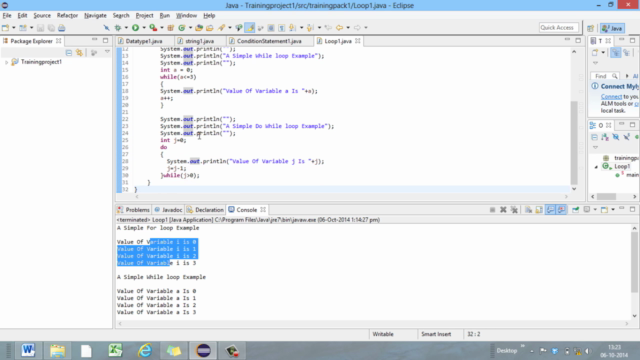Viewport: 640px width, 360px height.
Task: Open the File menu
Action: 7,16
